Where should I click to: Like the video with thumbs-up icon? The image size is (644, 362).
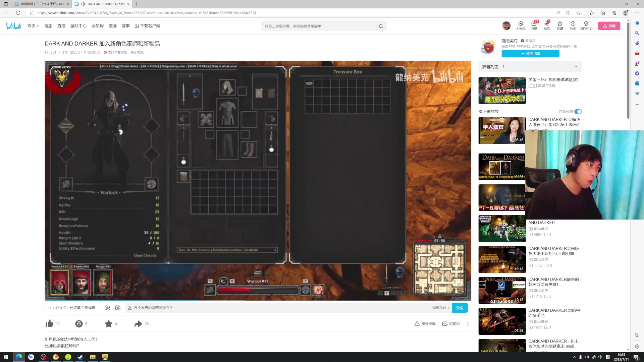click(49, 324)
